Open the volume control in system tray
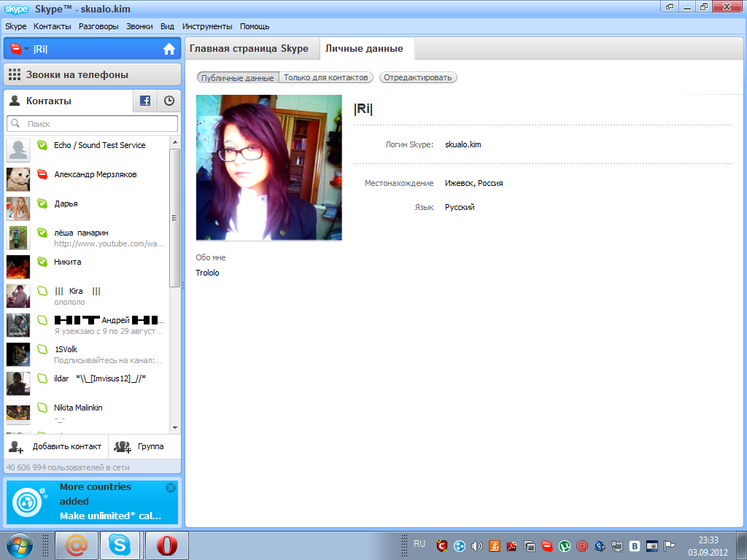 point(477,546)
